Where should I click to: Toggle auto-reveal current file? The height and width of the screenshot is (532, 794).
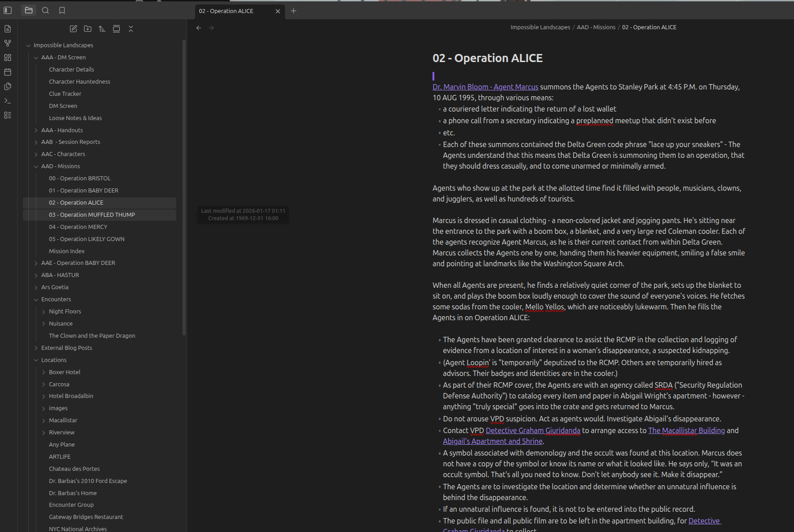116,29
